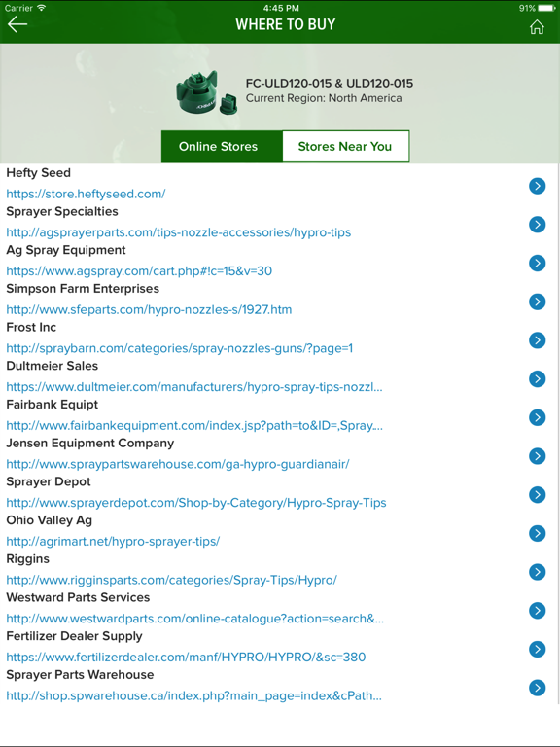560x747 pixels.
Task: Select the Ohio Valley Ag store name
Action: pos(49,519)
